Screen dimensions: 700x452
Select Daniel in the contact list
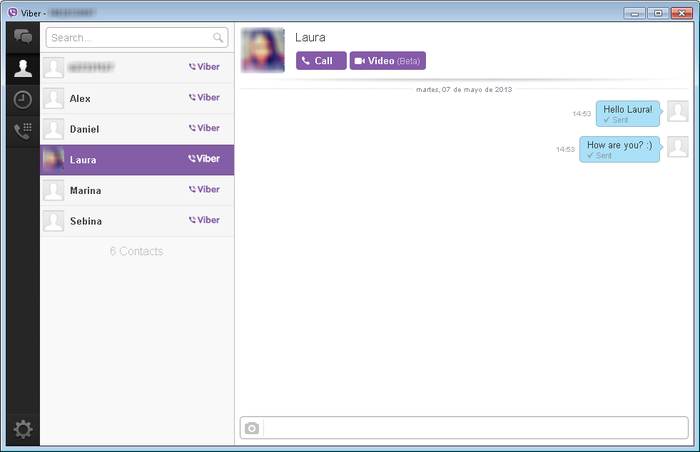coord(137,129)
